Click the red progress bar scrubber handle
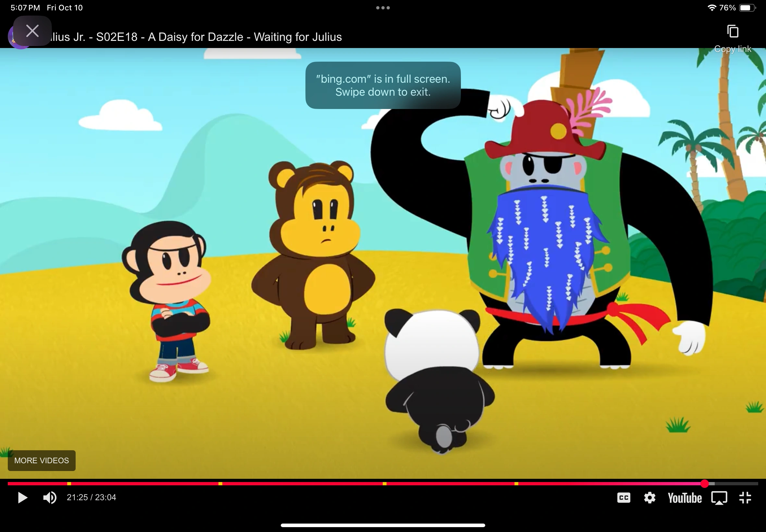This screenshot has width=766, height=532. [704, 484]
